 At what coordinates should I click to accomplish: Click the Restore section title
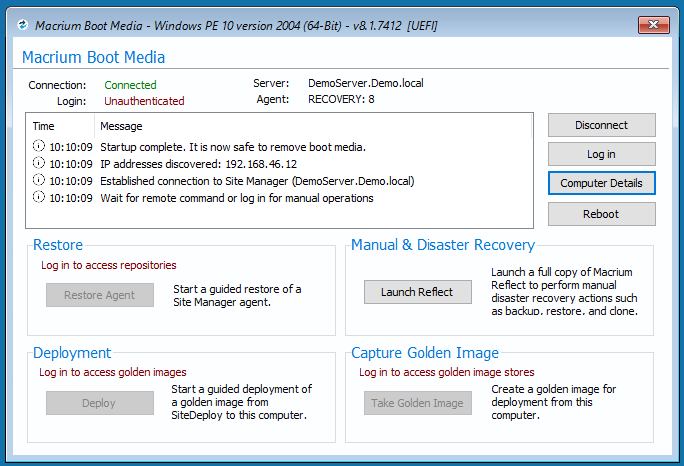(58, 245)
